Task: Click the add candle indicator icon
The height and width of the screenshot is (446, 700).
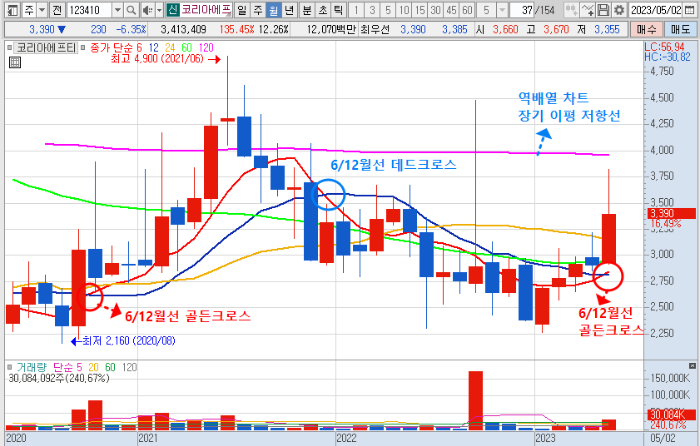Action: [x=571, y=10]
